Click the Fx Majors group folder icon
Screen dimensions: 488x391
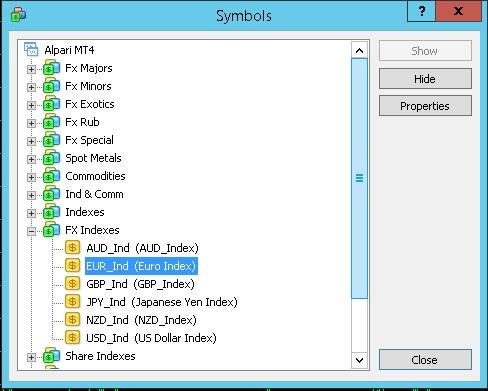51,68
